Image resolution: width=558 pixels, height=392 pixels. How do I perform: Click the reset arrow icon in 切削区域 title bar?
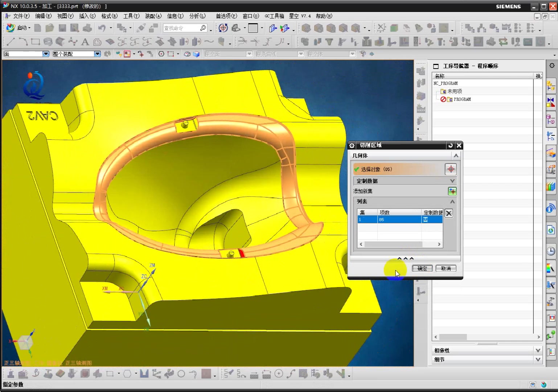(451, 145)
